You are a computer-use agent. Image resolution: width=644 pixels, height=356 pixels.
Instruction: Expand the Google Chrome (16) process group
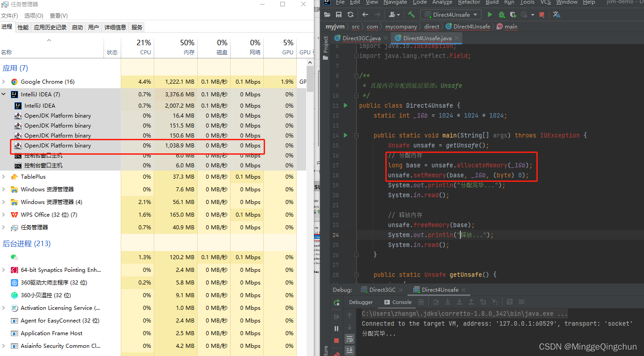point(4,82)
